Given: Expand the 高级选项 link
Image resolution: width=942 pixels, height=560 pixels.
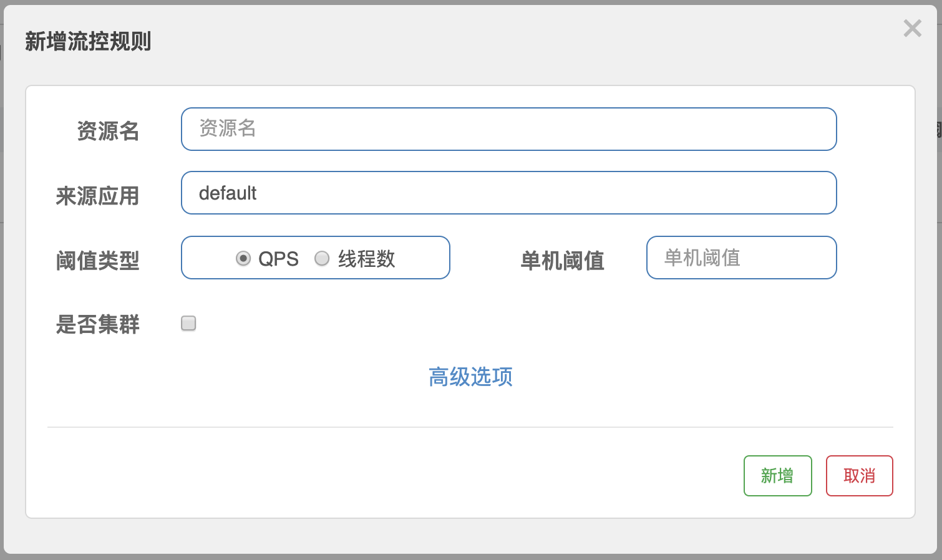Looking at the screenshot, I should click(470, 377).
